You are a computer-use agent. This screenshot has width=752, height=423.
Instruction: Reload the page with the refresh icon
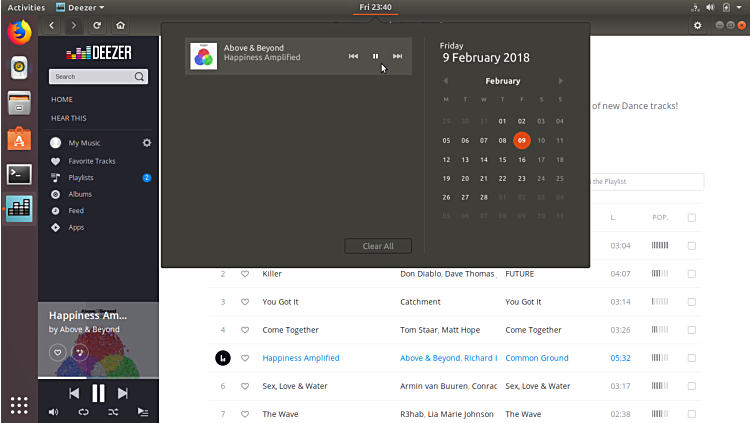[x=97, y=25]
